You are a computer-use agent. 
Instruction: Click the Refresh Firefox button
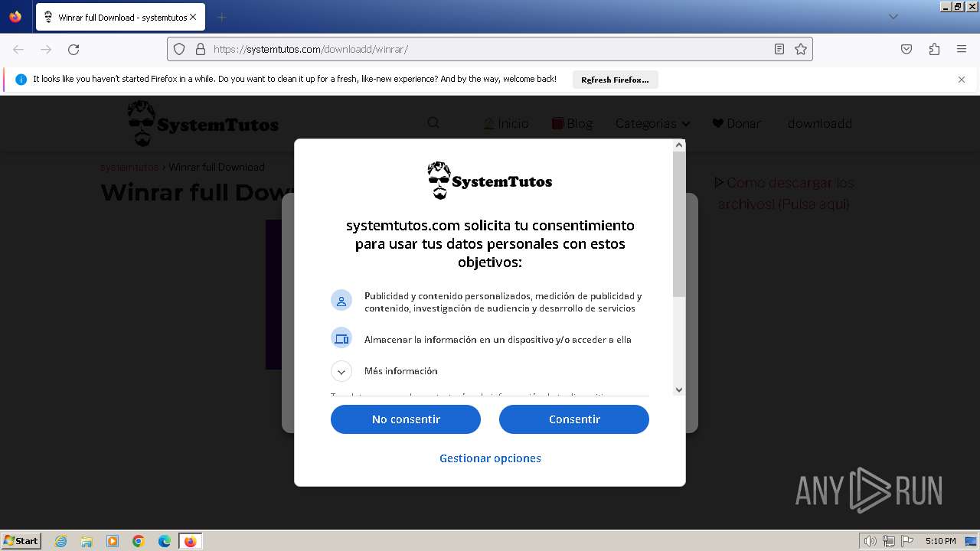click(x=615, y=80)
